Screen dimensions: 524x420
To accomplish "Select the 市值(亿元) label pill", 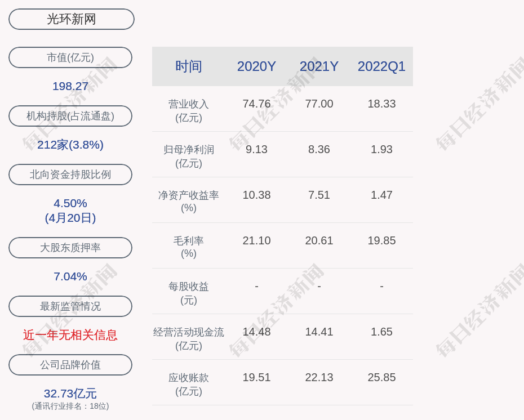I will pos(70,57).
